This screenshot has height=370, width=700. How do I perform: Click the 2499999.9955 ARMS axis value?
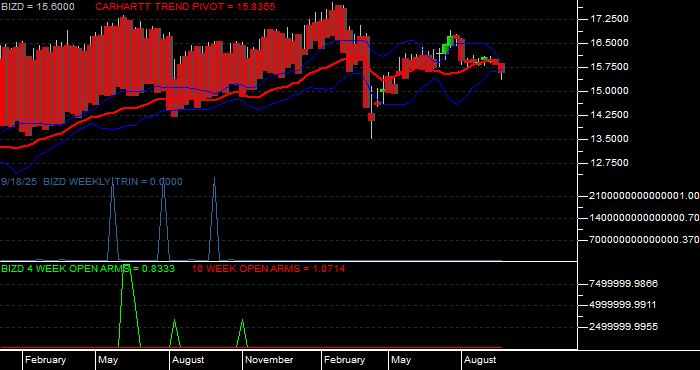pyautogui.click(x=624, y=327)
